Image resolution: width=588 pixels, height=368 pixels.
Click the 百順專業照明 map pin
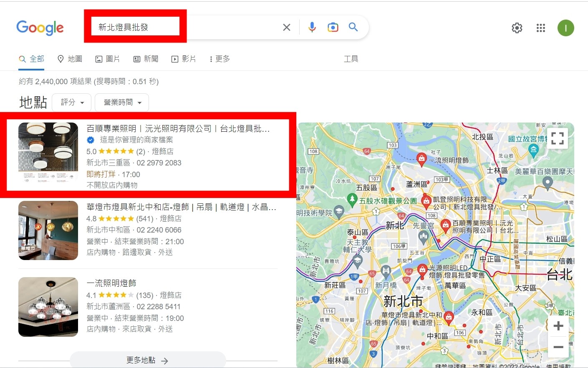coord(445,225)
